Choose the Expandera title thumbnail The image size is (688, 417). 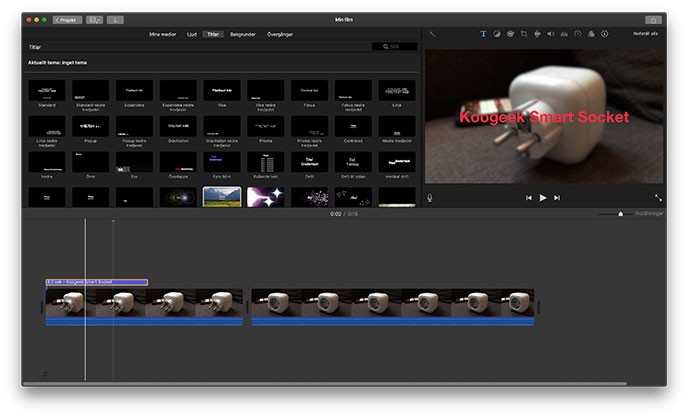pos(134,90)
